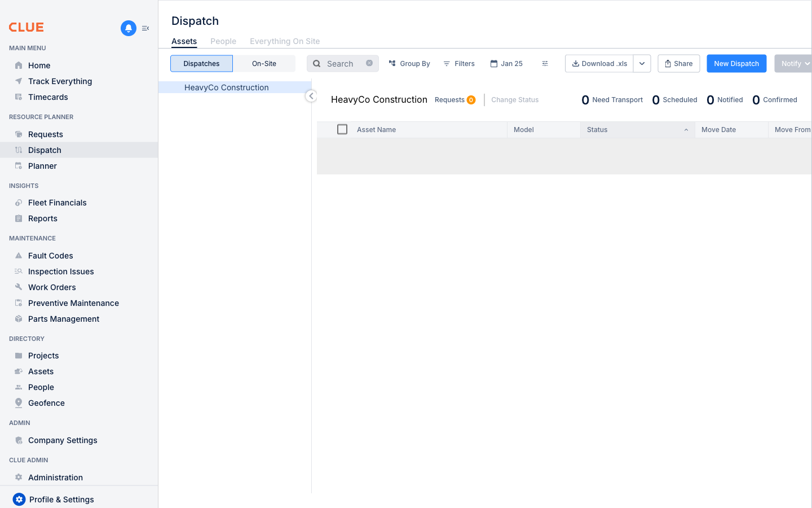Open column settings sliders icon
Viewport: 812px width, 508px height.
pyautogui.click(x=545, y=64)
